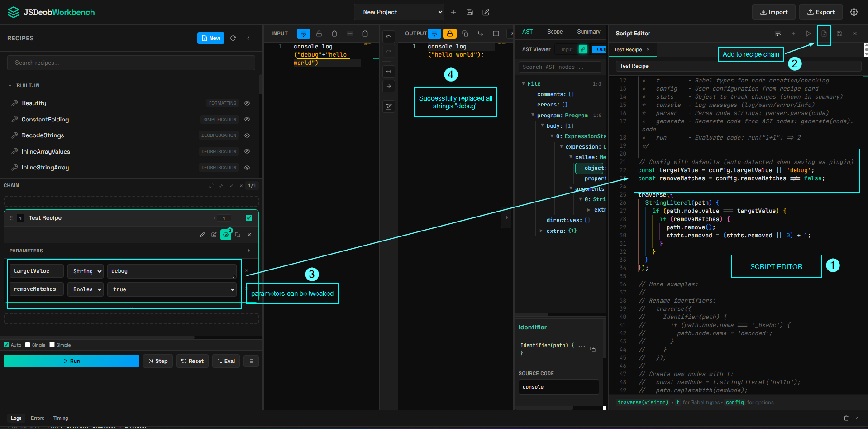Click the format icon in Script Editor header
The width and height of the screenshot is (868, 429).
point(778,34)
